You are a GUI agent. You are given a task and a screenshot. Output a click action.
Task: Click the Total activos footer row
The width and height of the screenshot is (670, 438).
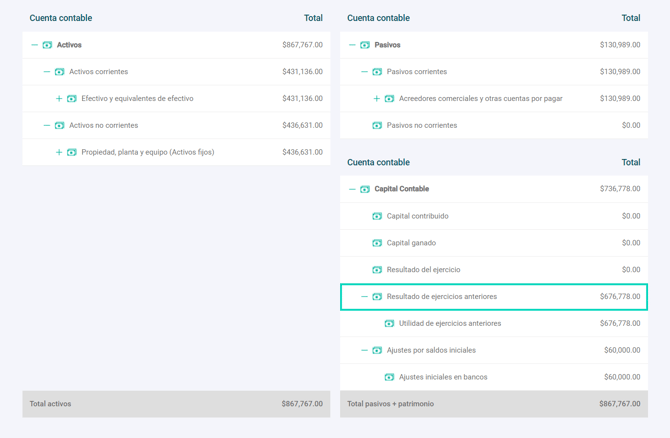point(176,404)
